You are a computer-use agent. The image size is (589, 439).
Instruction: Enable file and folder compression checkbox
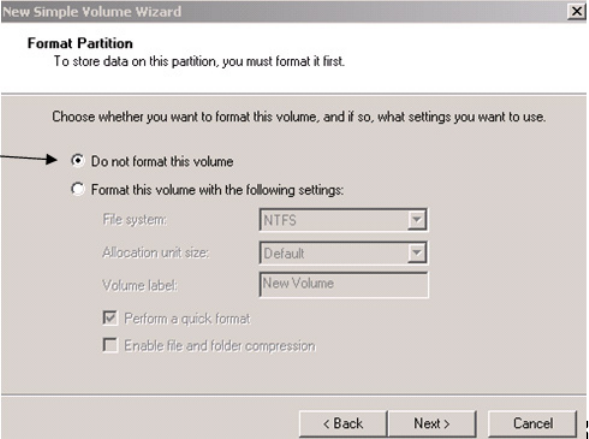tap(110, 345)
